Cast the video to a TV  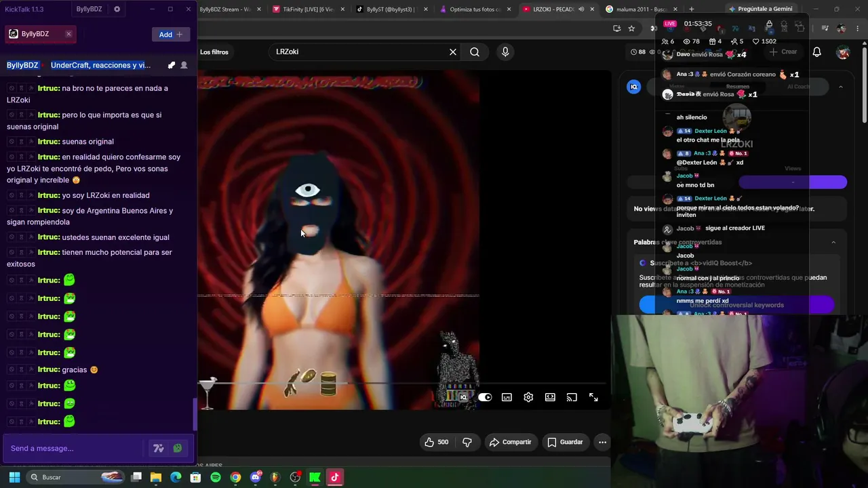[x=572, y=397]
